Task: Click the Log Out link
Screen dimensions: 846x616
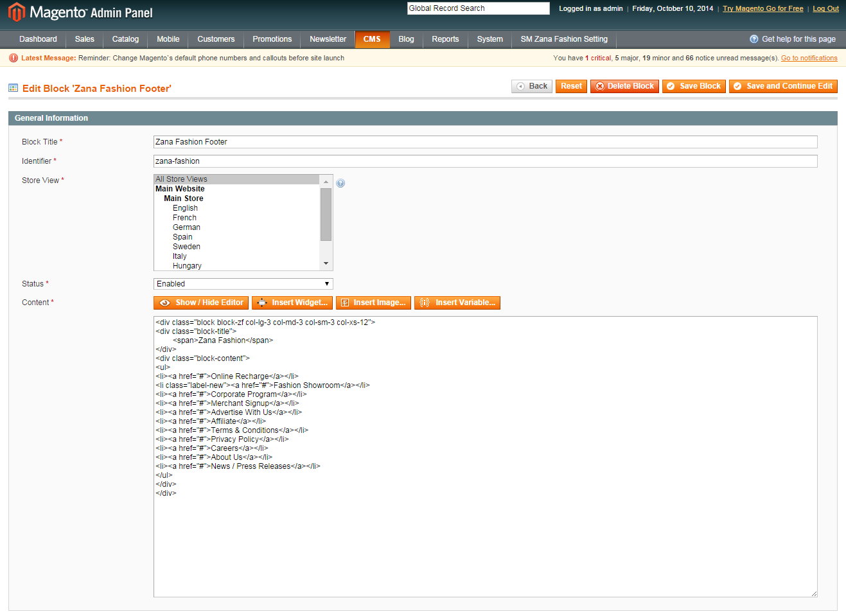Action: tap(825, 8)
